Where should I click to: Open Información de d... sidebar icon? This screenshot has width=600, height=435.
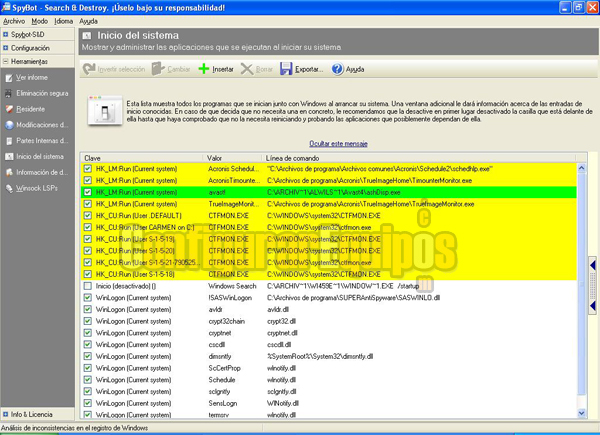click(9, 172)
